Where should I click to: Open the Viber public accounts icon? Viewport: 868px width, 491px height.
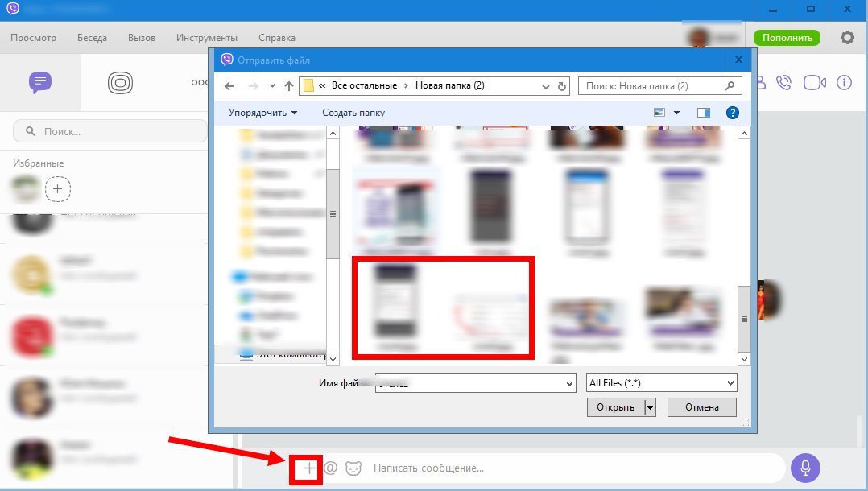pyautogui.click(x=120, y=83)
